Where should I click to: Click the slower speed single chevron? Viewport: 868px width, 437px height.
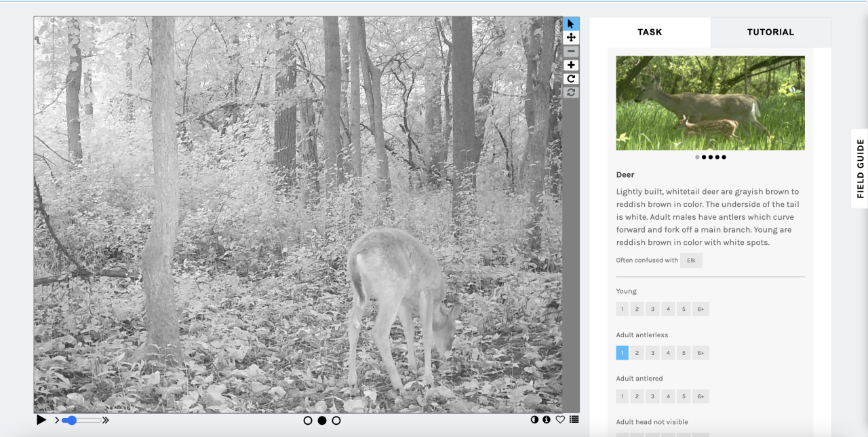(57, 421)
